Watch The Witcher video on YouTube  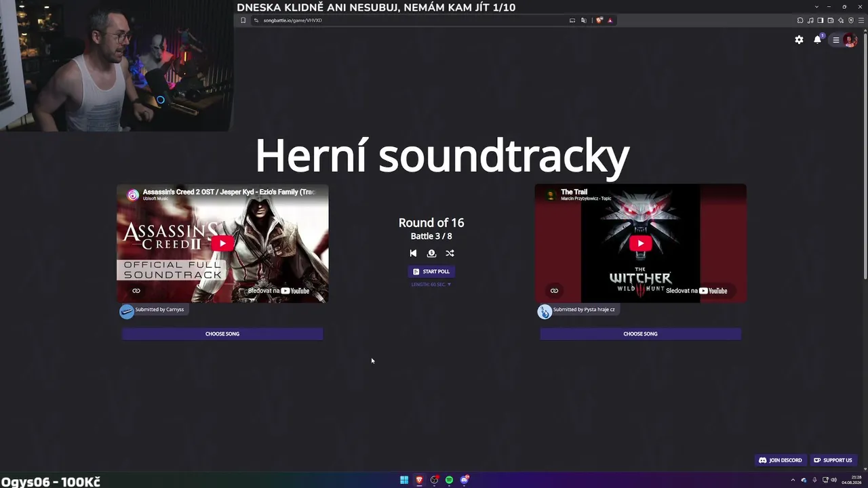coord(696,291)
